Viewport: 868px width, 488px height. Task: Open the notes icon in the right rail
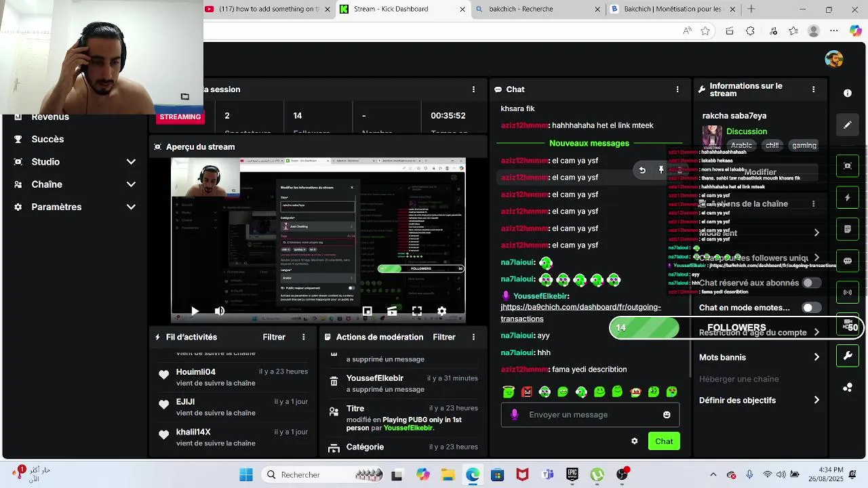[x=848, y=230]
